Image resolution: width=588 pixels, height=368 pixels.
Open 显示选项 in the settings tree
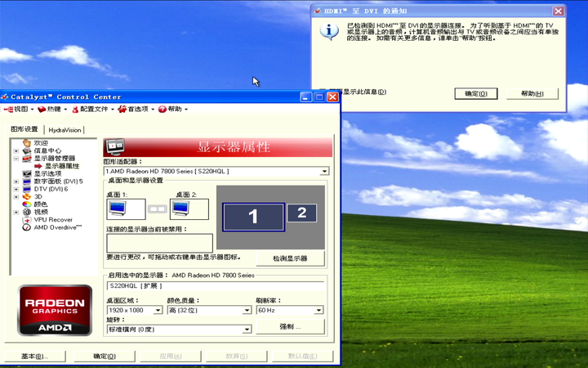coord(47,173)
